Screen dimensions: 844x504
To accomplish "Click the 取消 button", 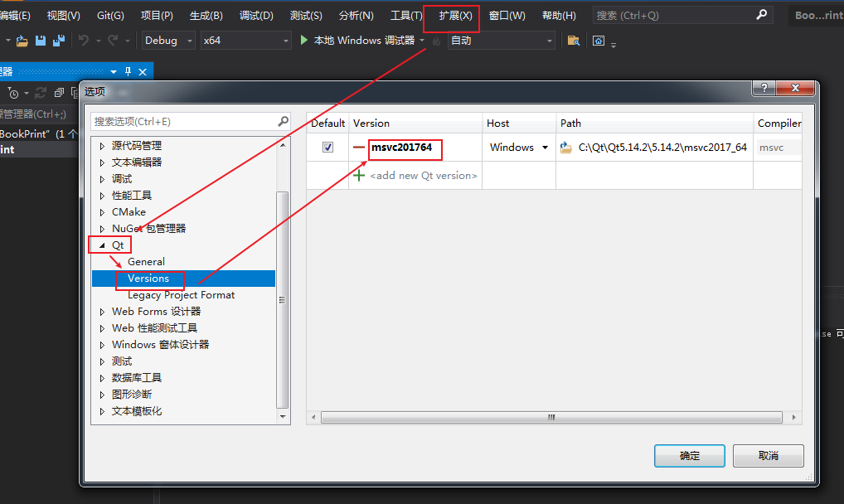I will pyautogui.click(x=768, y=456).
